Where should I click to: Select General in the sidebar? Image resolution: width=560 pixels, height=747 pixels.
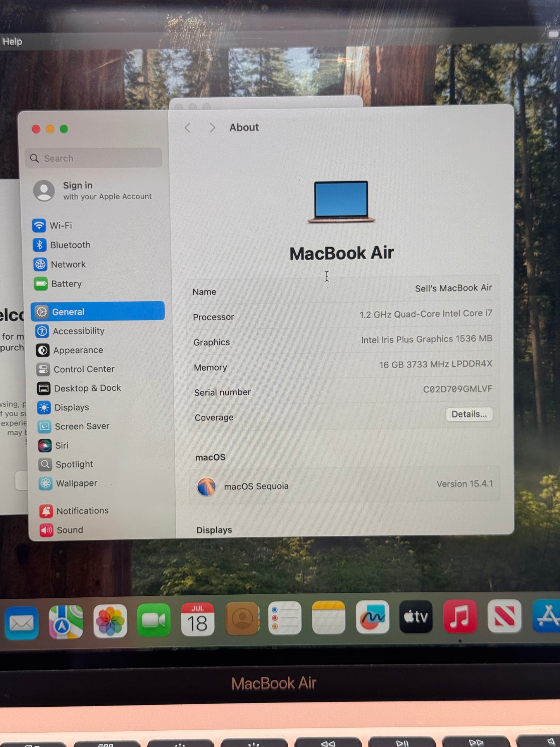[98, 312]
